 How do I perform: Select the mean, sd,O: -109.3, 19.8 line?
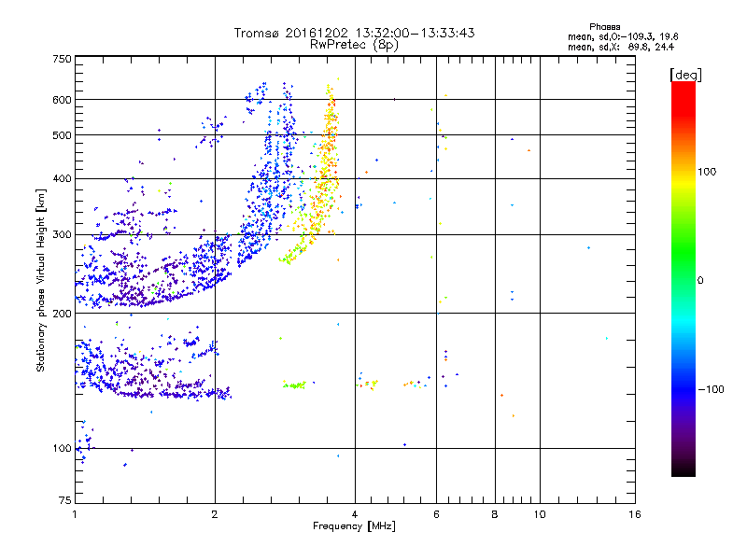click(x=623, y=36)
